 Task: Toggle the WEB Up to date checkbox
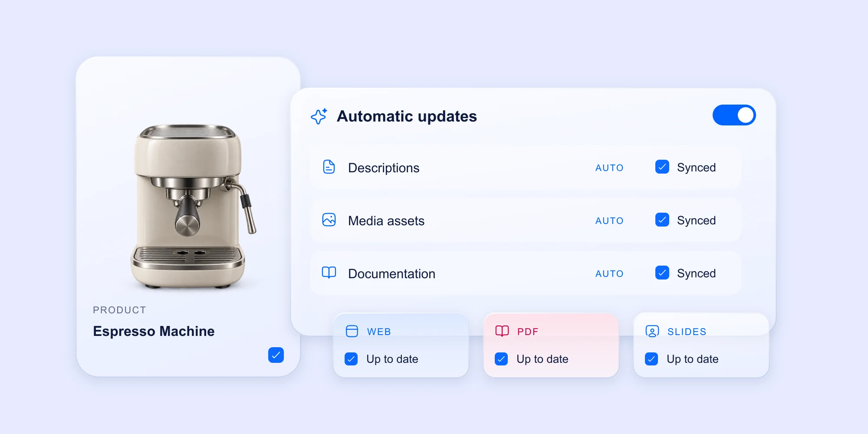(x=351, y=359)
